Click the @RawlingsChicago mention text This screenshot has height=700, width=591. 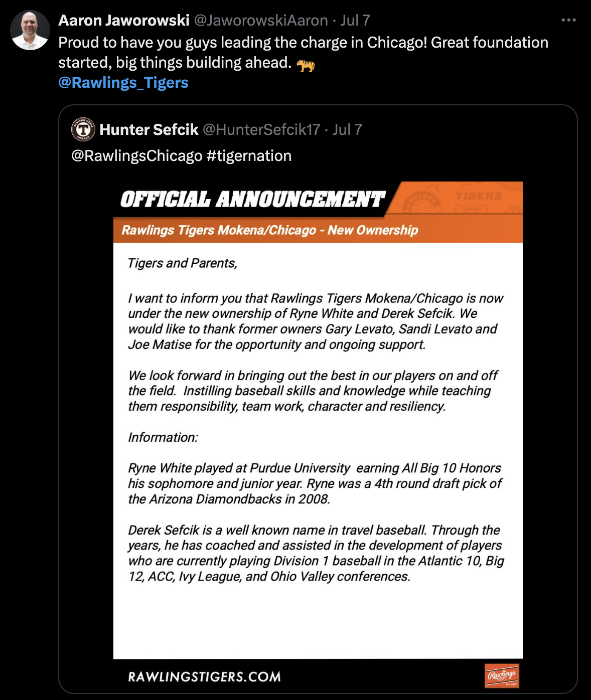137,155
